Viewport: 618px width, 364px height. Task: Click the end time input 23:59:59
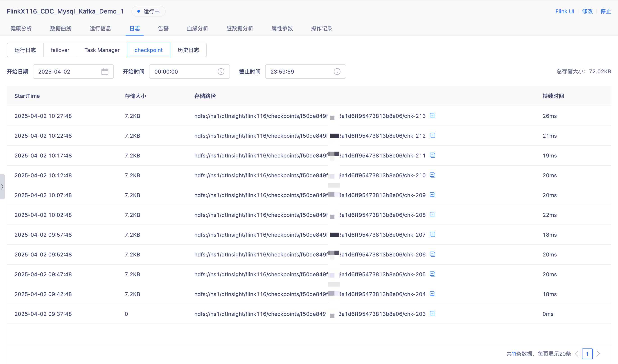coord(305,72)
